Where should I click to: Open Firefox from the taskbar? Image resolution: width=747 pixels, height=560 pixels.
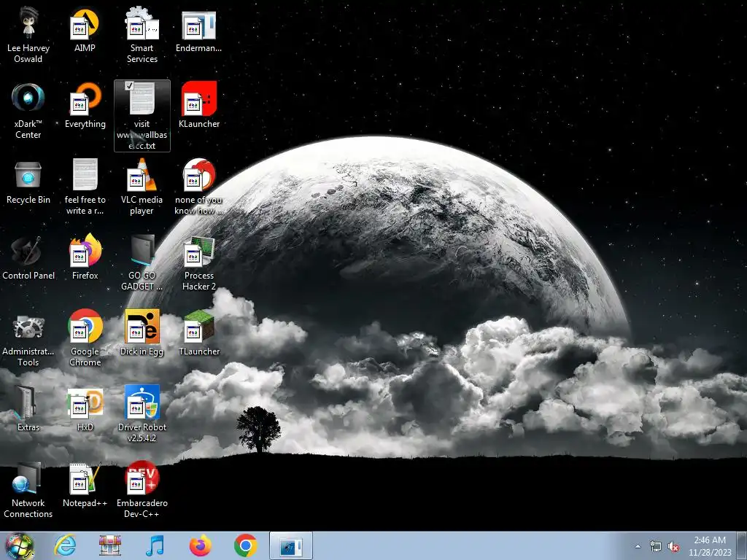[201, 545]
